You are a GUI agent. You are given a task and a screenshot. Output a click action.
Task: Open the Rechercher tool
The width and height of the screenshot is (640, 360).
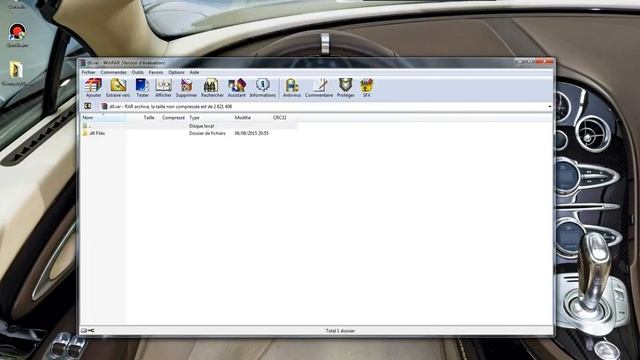(x=212, y=88)
